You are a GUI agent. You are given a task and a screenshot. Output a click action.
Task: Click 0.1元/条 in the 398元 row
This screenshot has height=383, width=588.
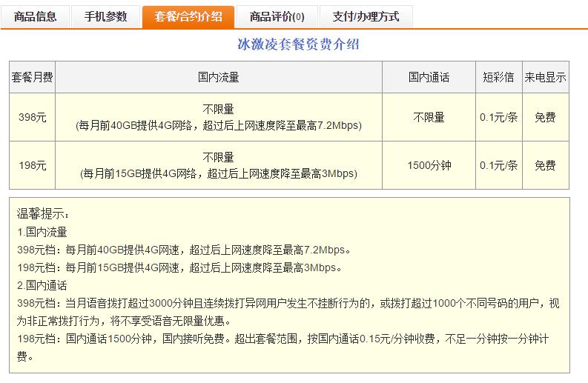click(498, 117)
